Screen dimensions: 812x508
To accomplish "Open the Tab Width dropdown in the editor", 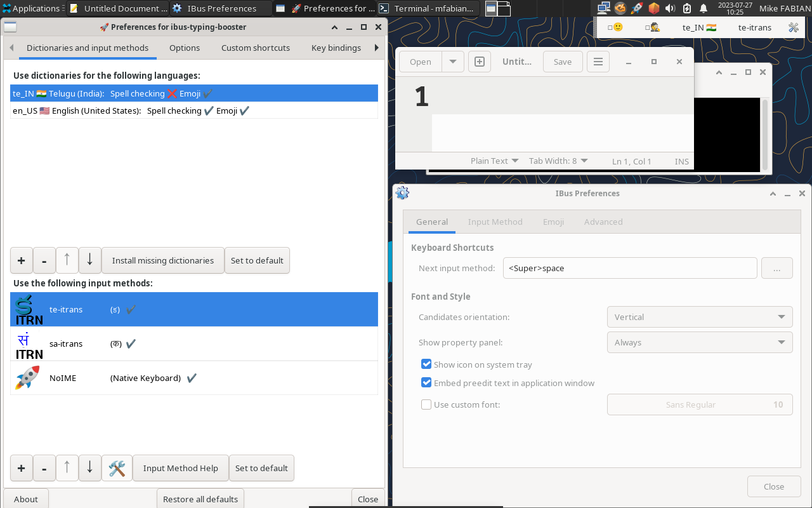I will tap(558, 161).
